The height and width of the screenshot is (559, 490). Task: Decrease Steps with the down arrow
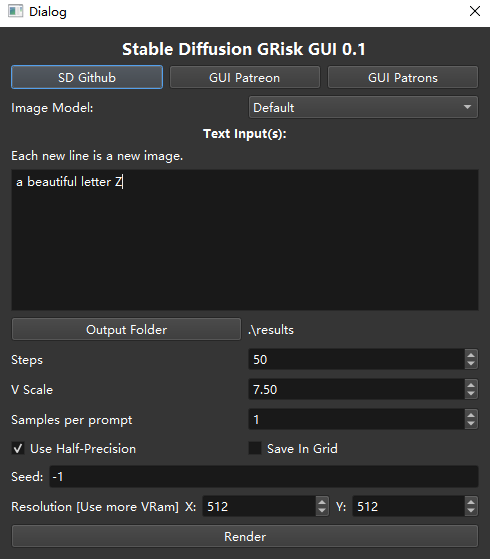click(x=471, y=364)
